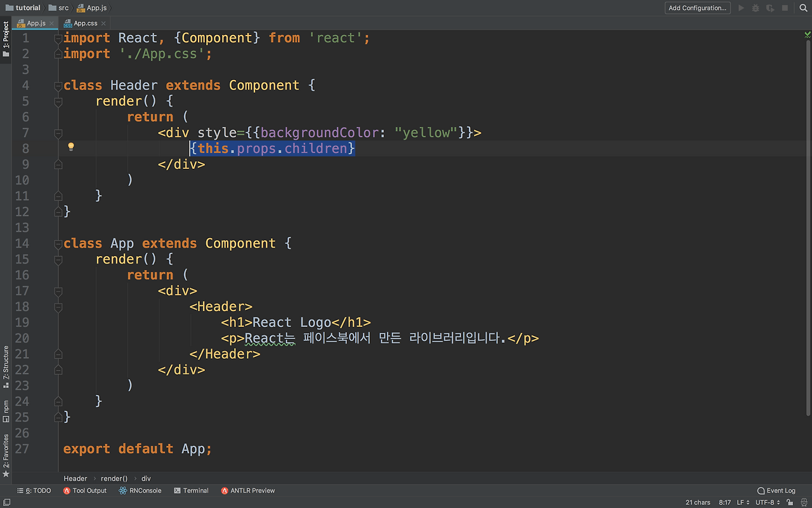This screenshot has height=508, width=812.
Task: Toggle the 2: Favorites tool window
Action: coord(6,455)
